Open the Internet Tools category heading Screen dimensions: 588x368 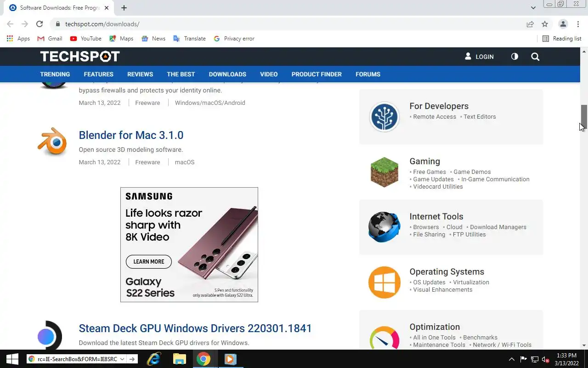point(436,217)
